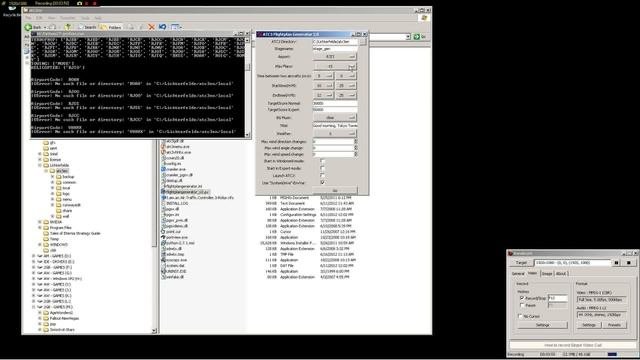Click the atc3en folder icon in tree
The image size is (640, 360).
52,171
